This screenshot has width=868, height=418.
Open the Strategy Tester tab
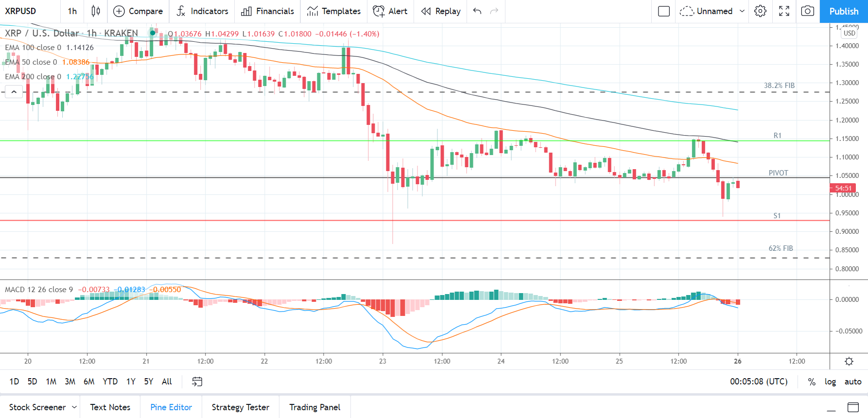pyautogui.click(x=241, y=407)
